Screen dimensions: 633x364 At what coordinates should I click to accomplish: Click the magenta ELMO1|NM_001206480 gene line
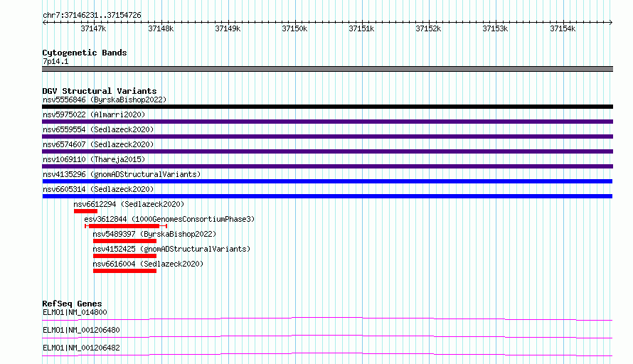(x=327, y=336)
